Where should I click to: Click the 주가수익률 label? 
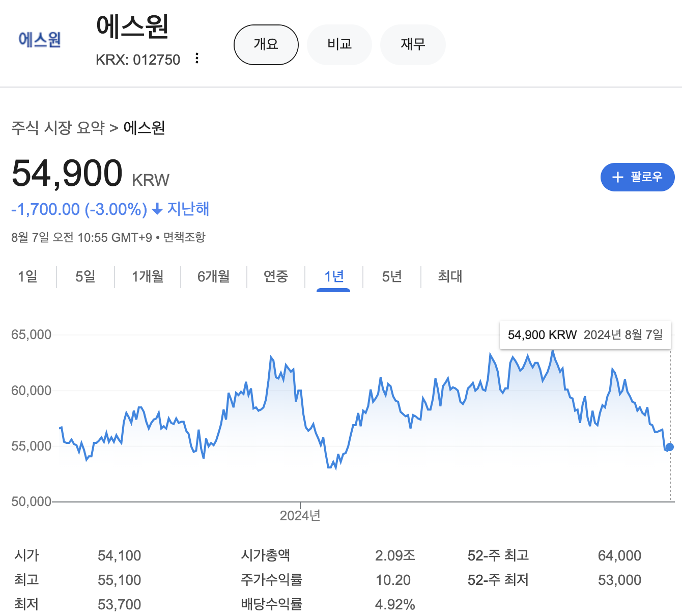pos(271,579)
